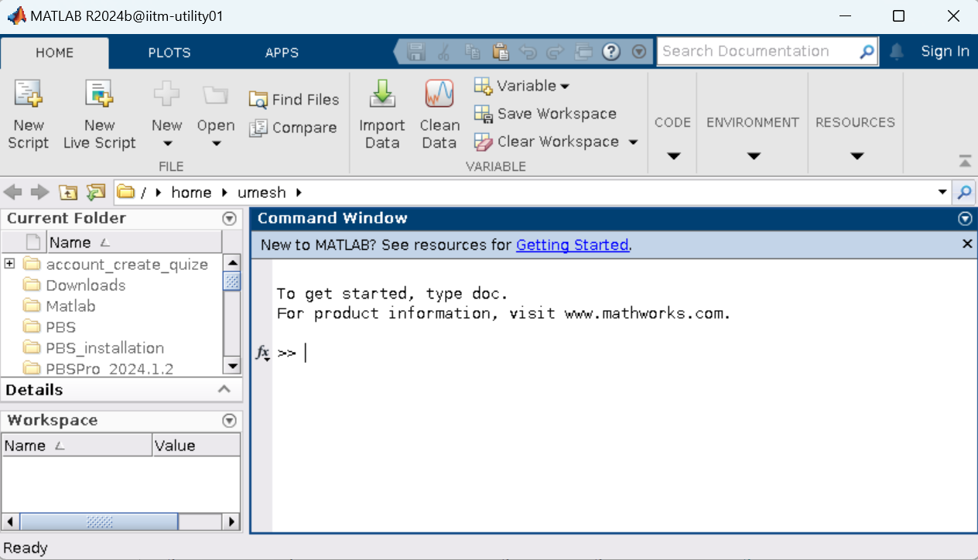This screenshot has width=978, height=560.
Task: Open the fx function hints browser
Action: point(263,353)
